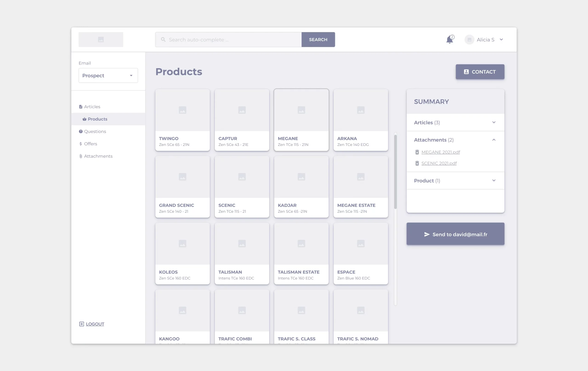Select the MEGANE product card
This screenshot has height=371, width=588.
tap(301, 120)
